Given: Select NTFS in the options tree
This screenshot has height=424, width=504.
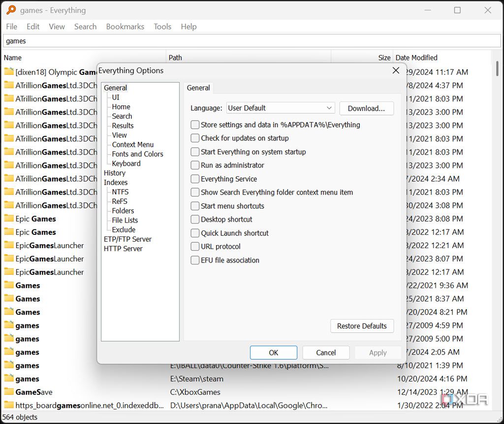Looking at the screenshot, I should tap(120, 192).
